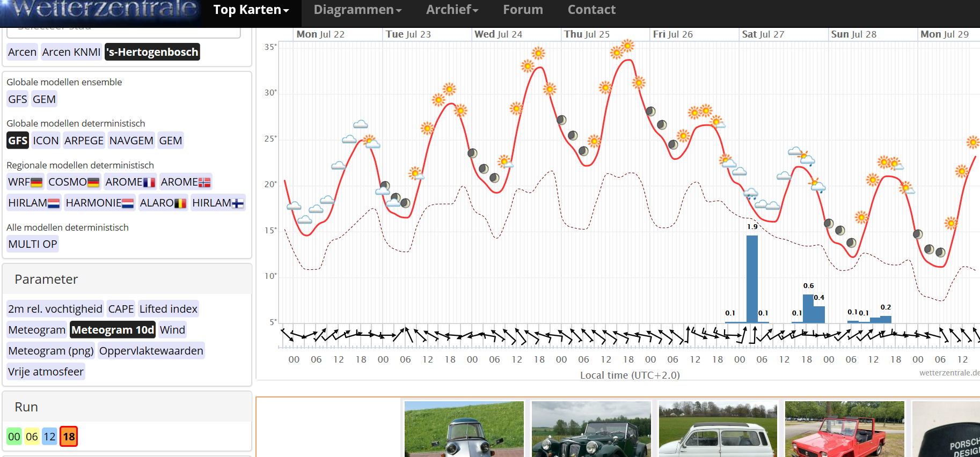Select HIRLAM model with Dutch flag
This screenshot has height=457, width=980.
coord(33,203)
